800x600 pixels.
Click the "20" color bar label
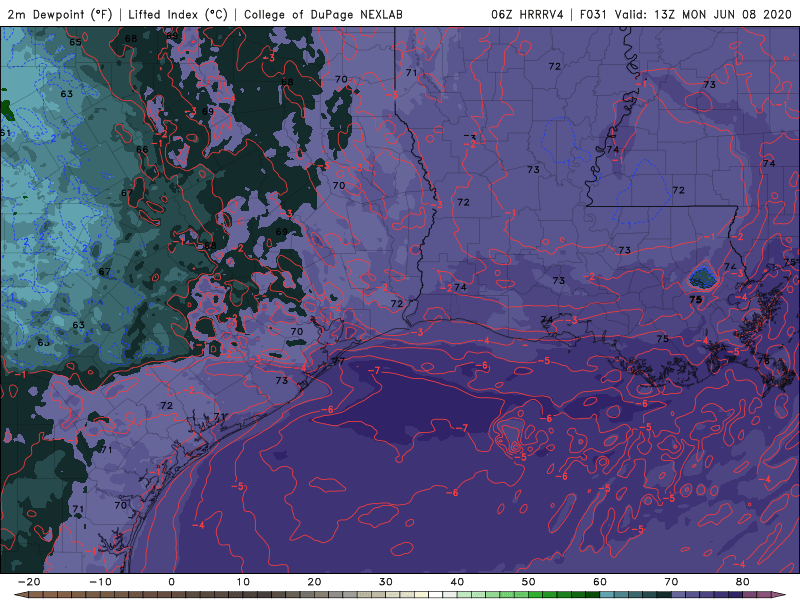point(314,582)
